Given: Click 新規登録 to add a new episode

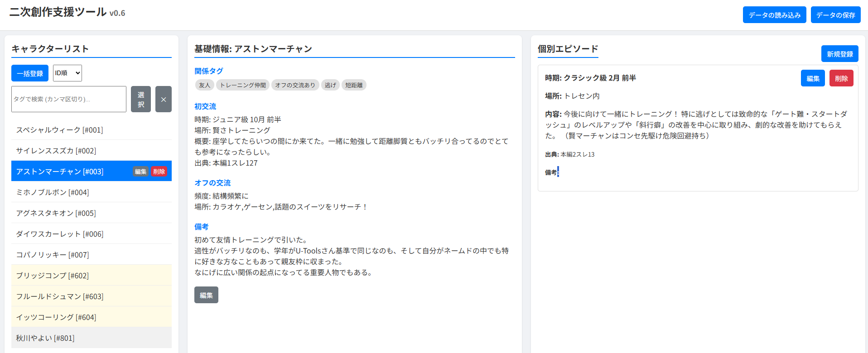Looking at the screenshot, I should 839,54.
